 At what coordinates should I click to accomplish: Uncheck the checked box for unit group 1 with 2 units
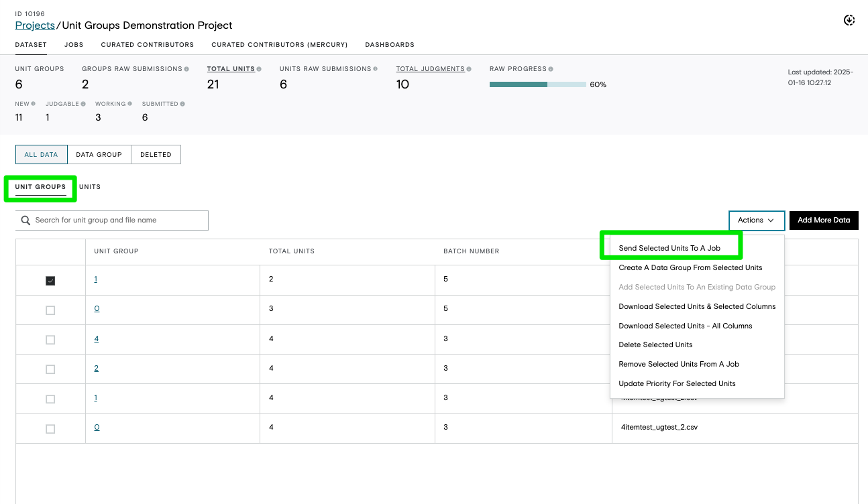(x=50, y=281)
